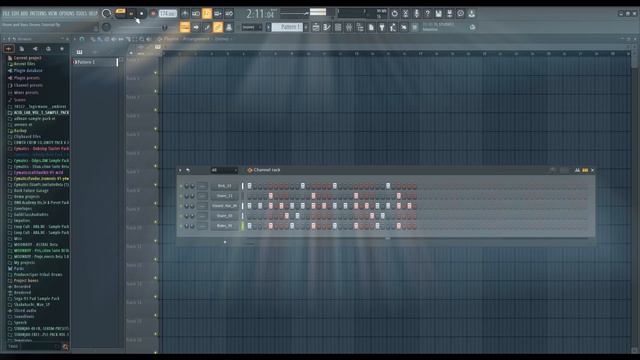Expand the Channel presets folder

tap(28, 85)
